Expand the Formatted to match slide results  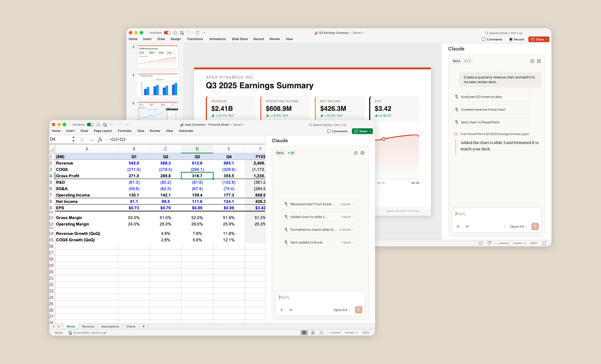click(x=353, y=230)
